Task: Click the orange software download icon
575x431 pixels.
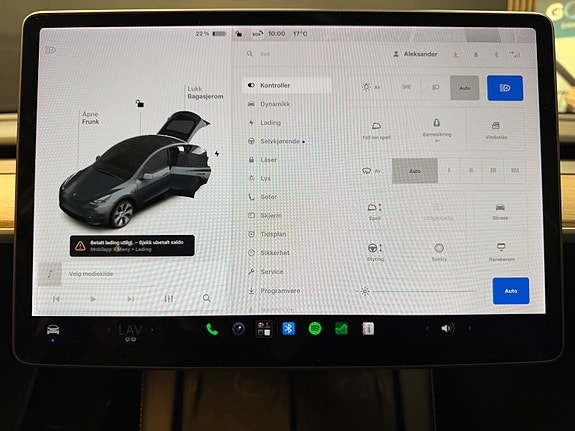Action: click(455, 55)
